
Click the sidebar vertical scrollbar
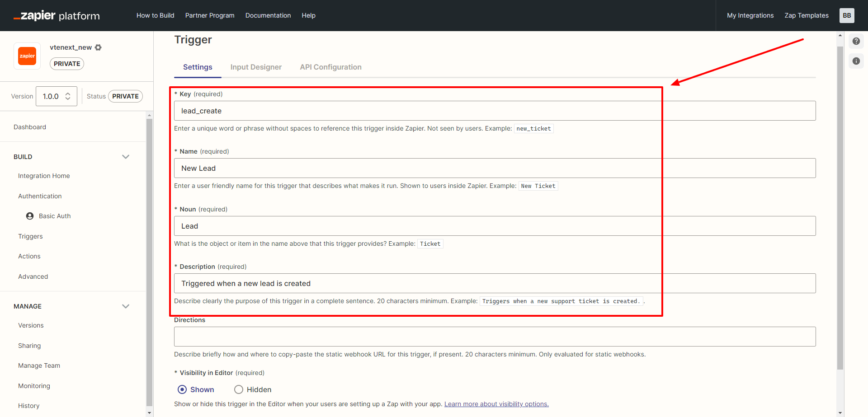point(150,262)
